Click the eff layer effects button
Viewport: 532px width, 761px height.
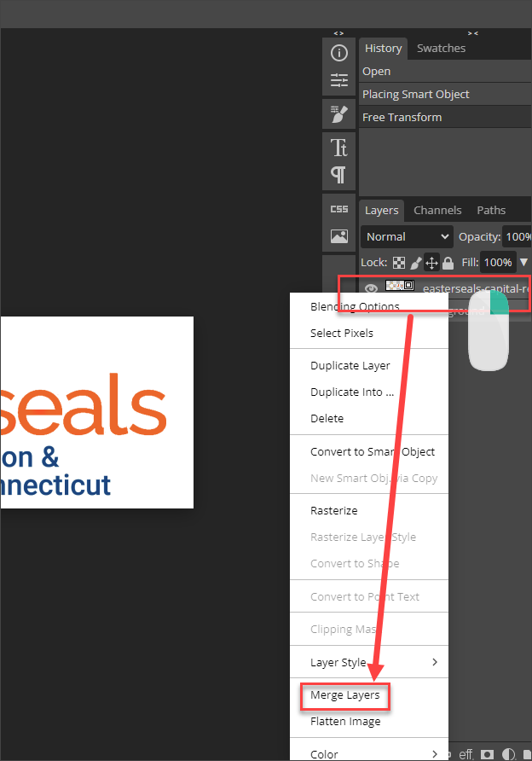(466, 754)
